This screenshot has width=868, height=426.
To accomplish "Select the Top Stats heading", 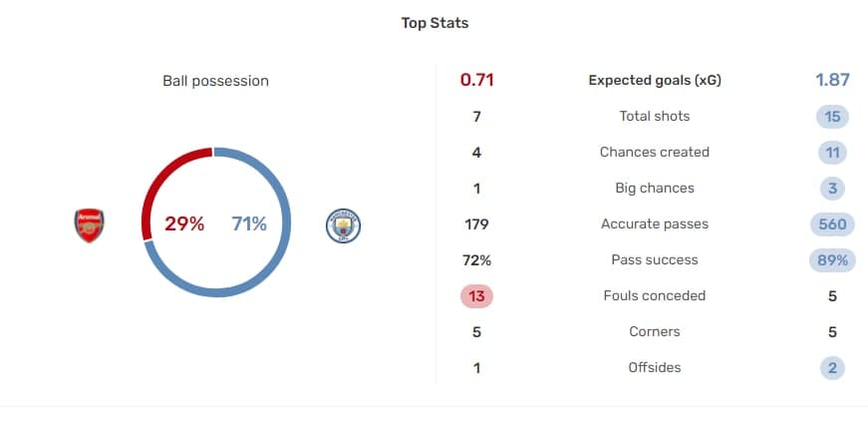I will click(434, 23).
